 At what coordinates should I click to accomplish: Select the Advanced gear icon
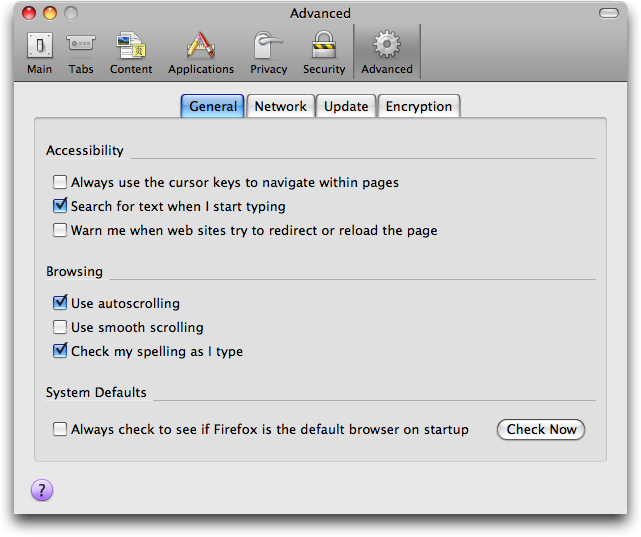pos(386,46)
